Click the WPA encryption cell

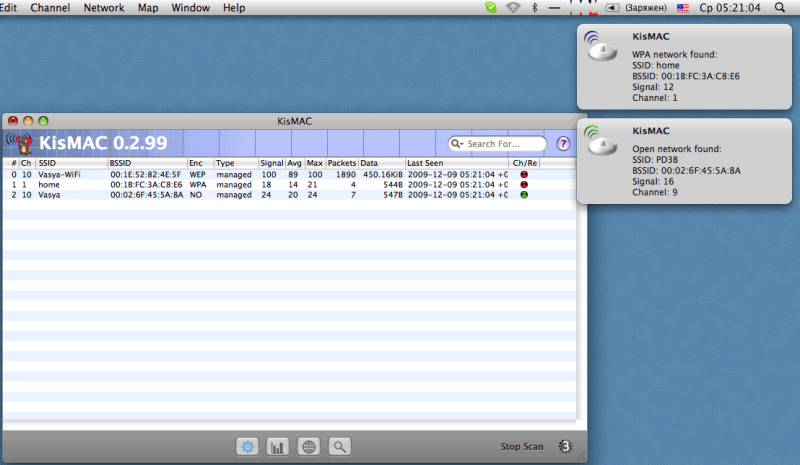[198, 185]
